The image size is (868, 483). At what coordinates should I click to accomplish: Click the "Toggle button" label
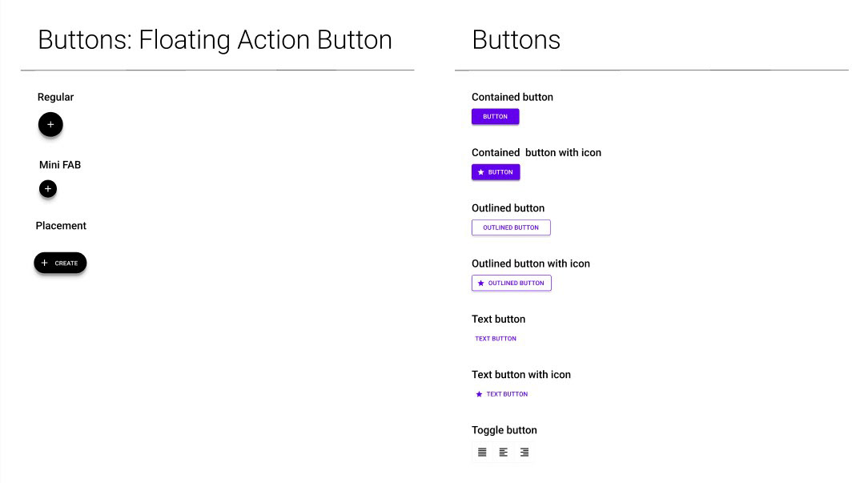coord(504,430)
